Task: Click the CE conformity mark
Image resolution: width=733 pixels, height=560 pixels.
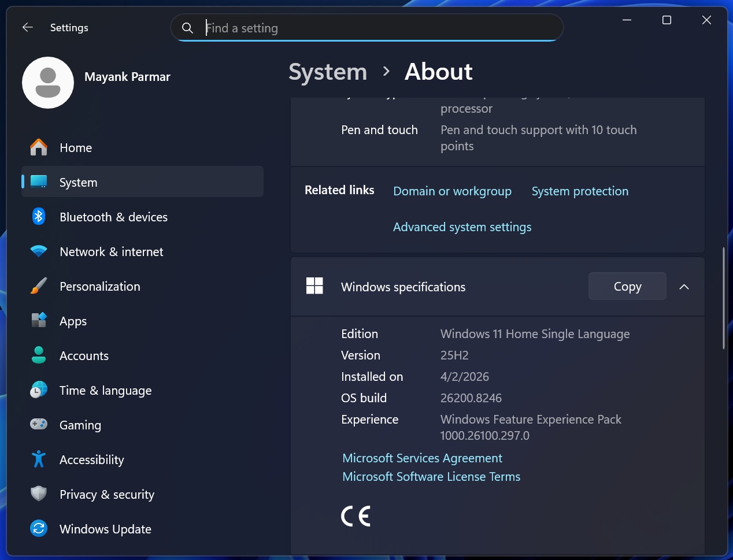Action: pyautogui.click(x=356, y=516)
